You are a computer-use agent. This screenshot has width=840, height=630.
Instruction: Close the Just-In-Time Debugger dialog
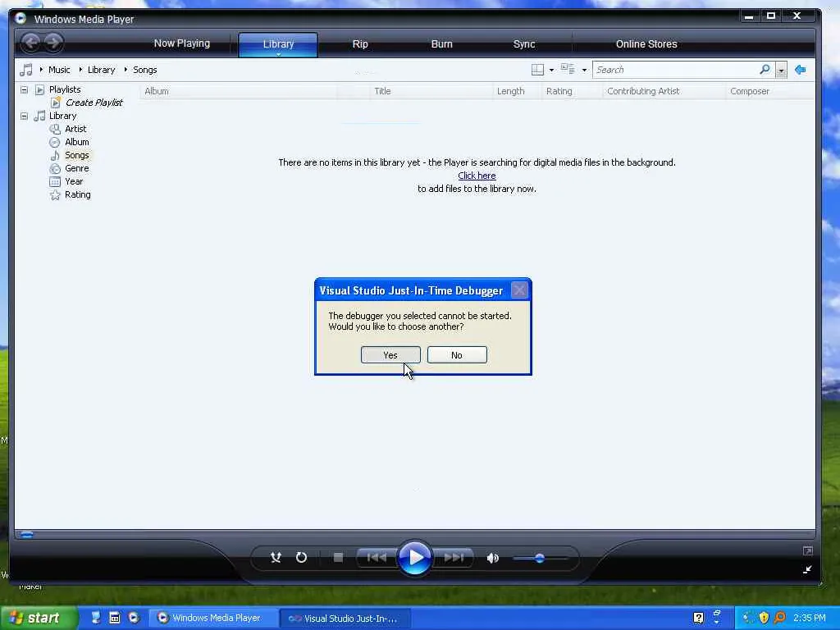pos(519,290)
